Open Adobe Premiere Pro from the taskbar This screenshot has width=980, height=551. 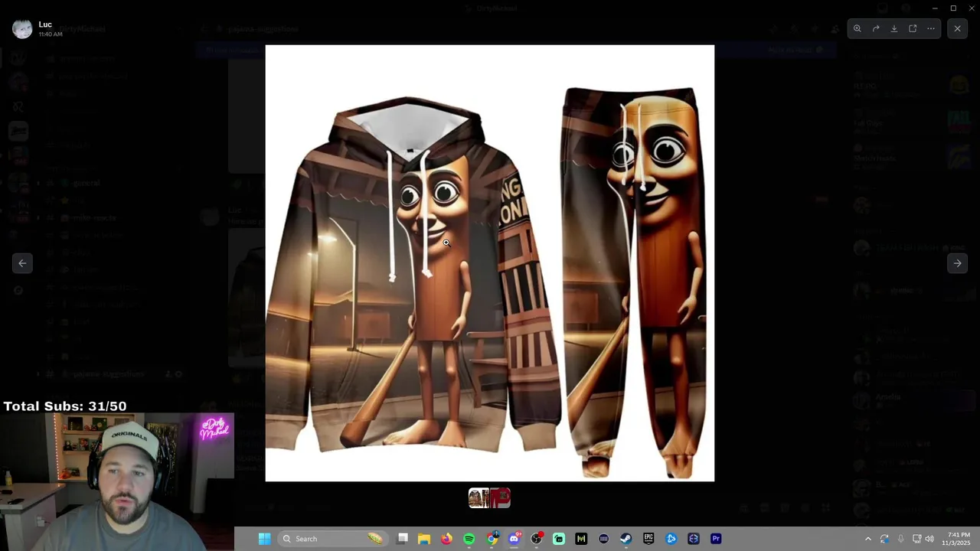click(716, 539)
